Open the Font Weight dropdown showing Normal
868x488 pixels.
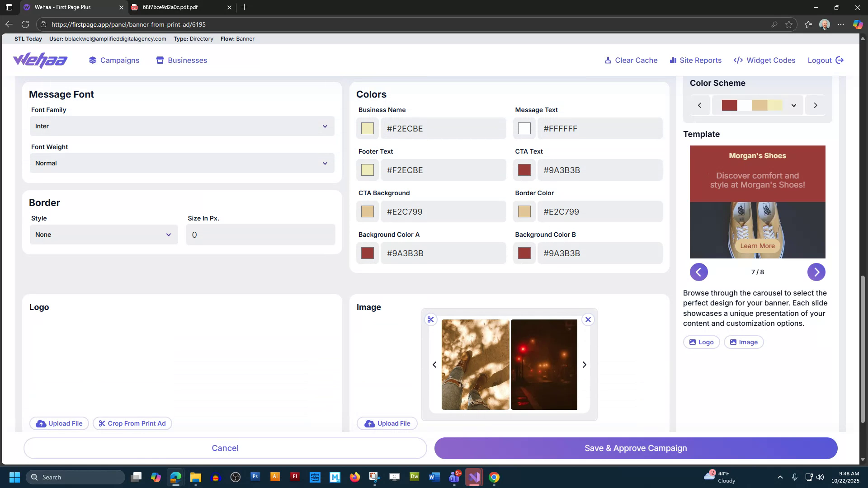tap(182, 163)
